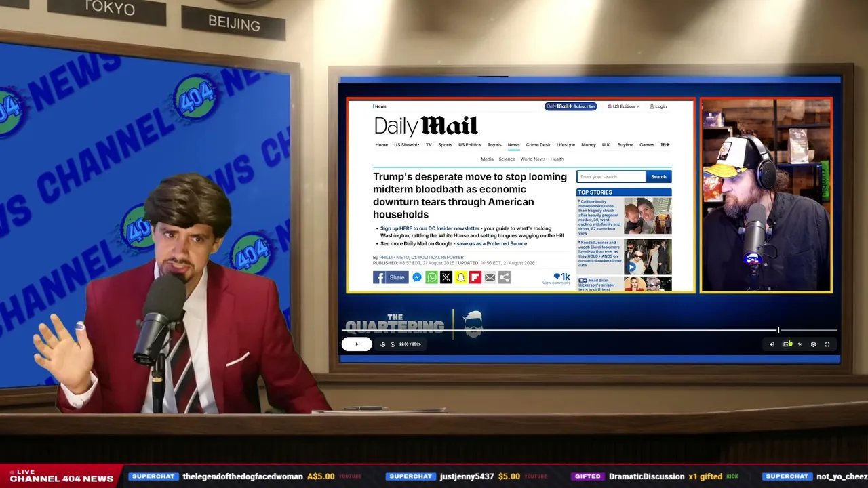
Task: Click the mother and baby story thumbnail
Action: coord(648,216)
